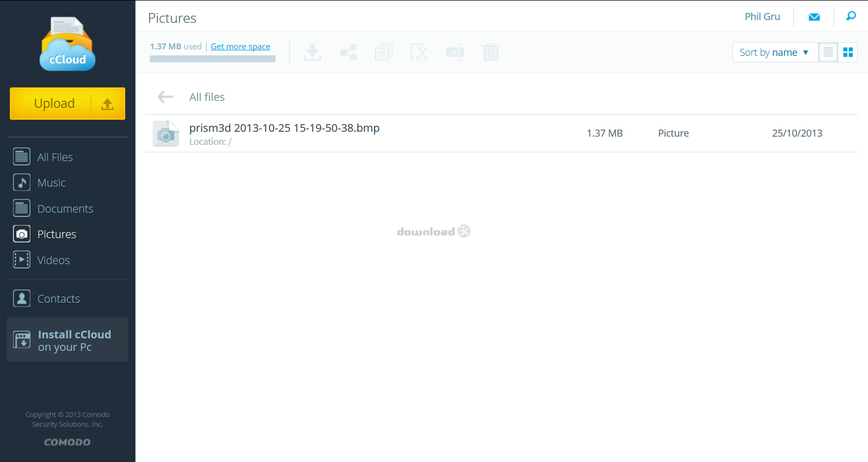This screenshot has height=462, width=868.
Task: Click the back arrow icon
Action: 165,97
